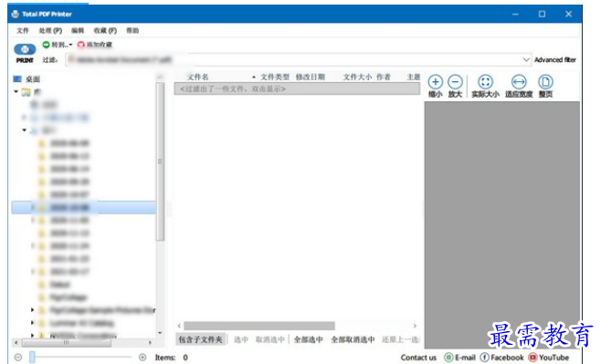Screen dimensions: 601x364
Task: Open the 编辑 menu
Action: coord(78,31)
